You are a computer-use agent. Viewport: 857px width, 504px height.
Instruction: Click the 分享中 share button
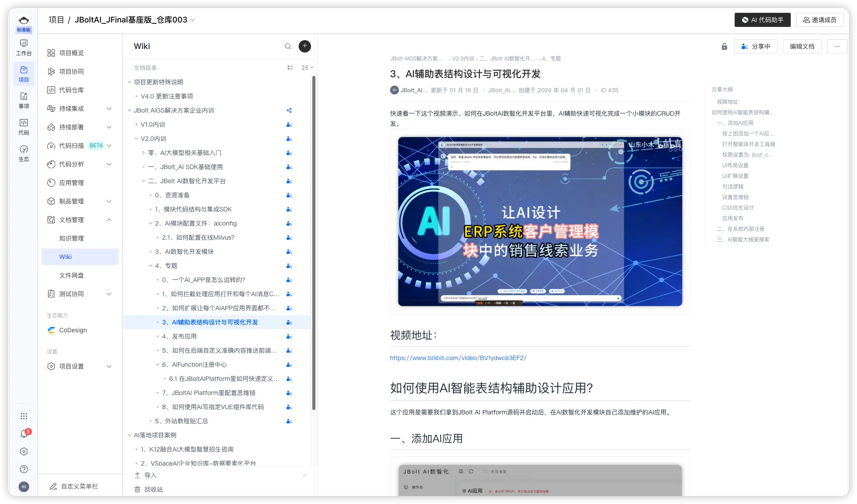[755, 46]
